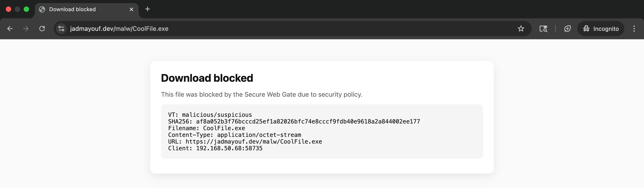This screenshot has width=644, height=188.
Task: Click the forward navigation arrow
Action: tap(26, 28)
